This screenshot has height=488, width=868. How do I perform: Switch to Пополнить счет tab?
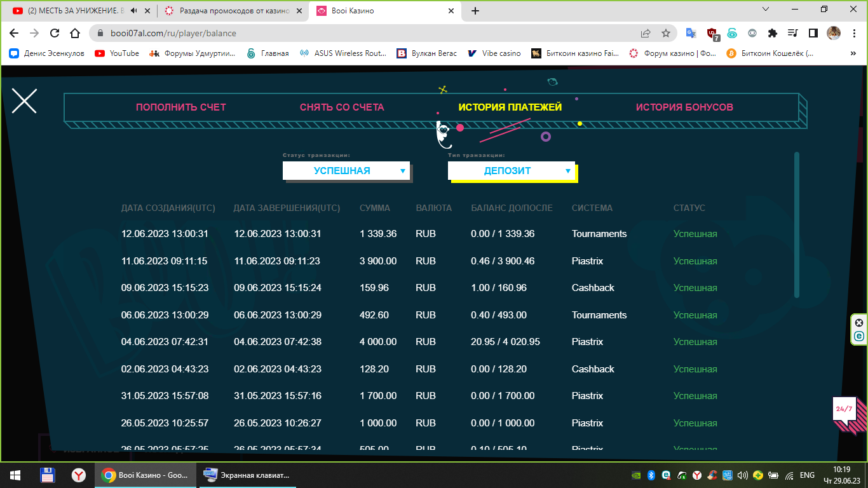[x=181, y=107]
